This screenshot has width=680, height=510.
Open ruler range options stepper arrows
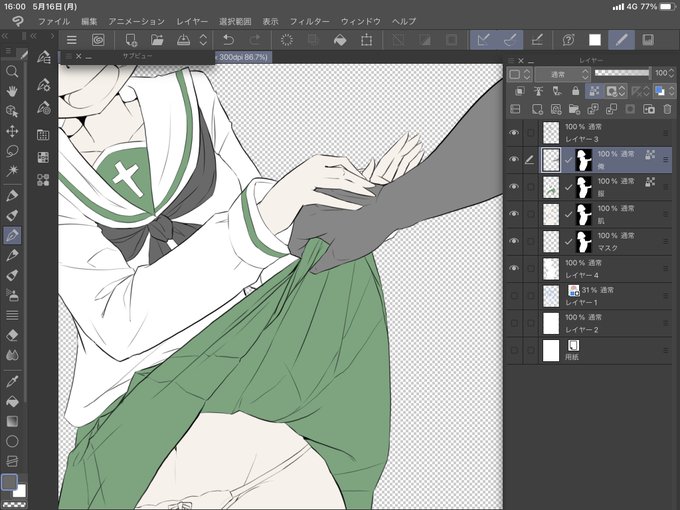[647, 91]
